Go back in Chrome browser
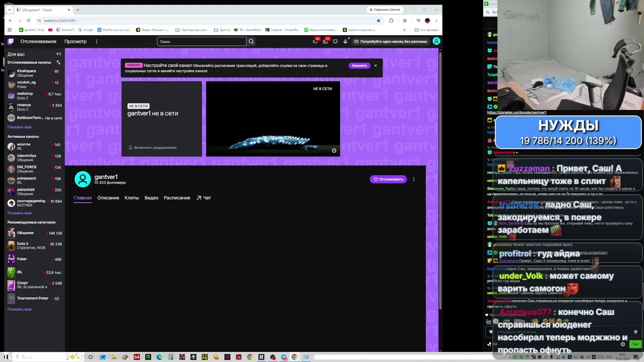Image resolution: width=644 pixels, height=362 pixels. [10, 21]
